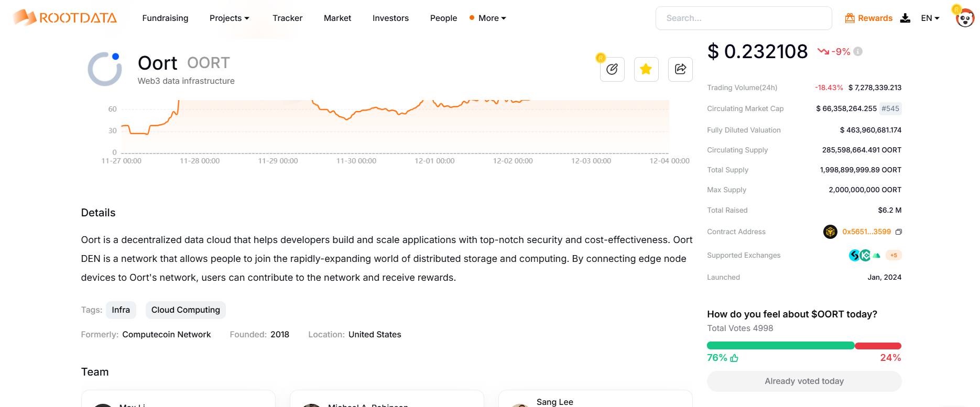
Task: Click the United States location text
Action: 375,334
